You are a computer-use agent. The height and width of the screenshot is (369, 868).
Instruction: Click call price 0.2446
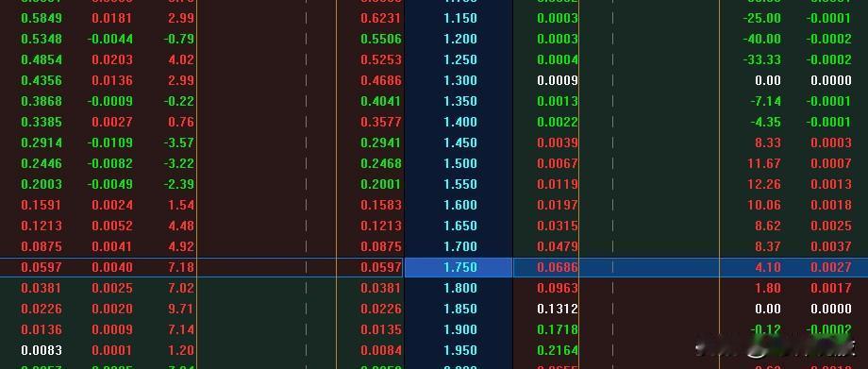[42, 163]
